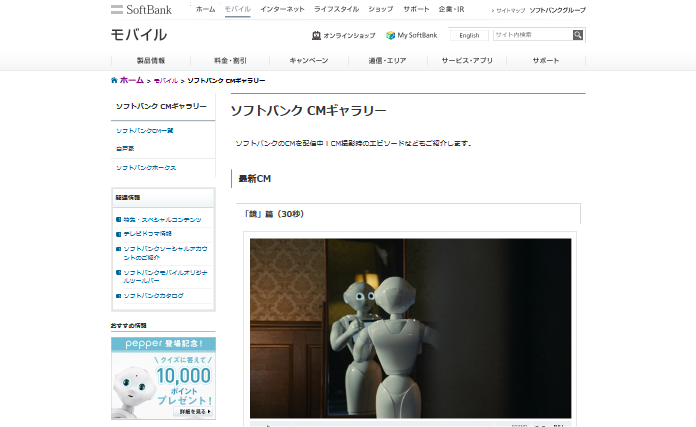Open the ソフトバンクカタログ link
This screenshot has width=696, height=427.
[154, 296]
